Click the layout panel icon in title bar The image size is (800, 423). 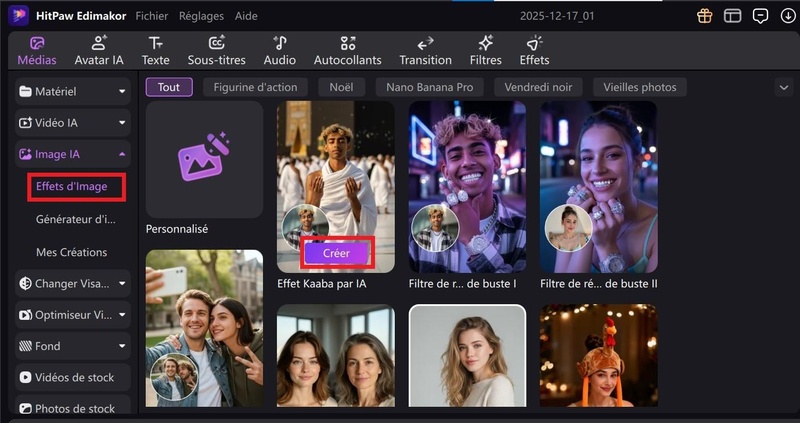(x=732, y=16)
